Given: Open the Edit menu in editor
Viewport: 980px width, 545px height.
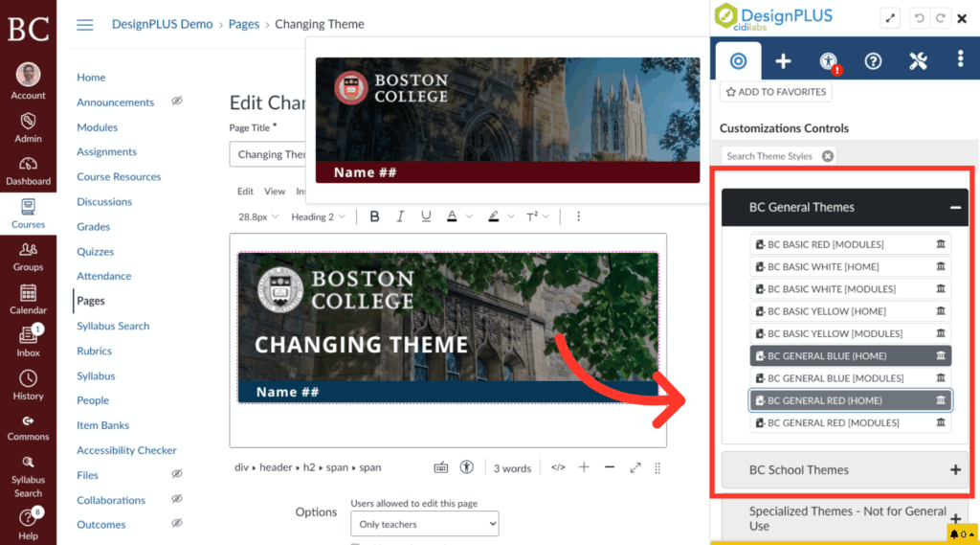Looking at the screenshot, I should [245, 192].
